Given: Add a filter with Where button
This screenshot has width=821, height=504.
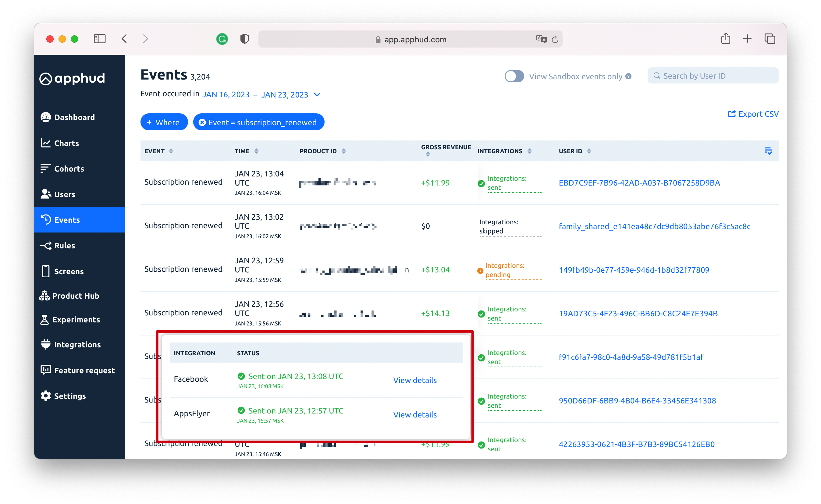Looking at the screenshot, I should [164, 122].
